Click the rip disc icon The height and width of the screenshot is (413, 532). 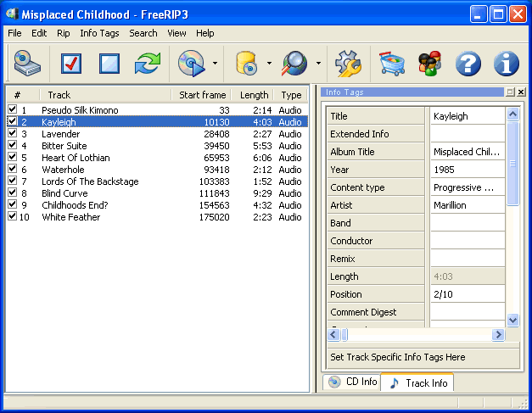coord(191,64)
